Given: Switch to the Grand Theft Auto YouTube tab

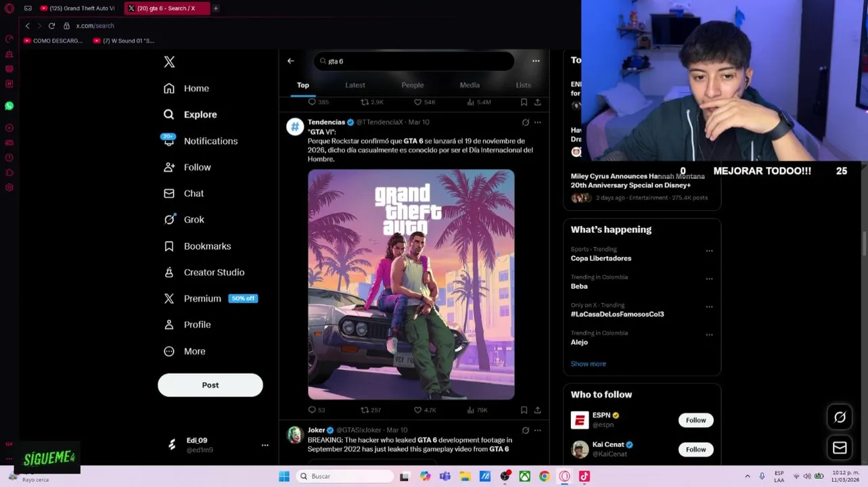Looking at the screenshot, I should 79,8.
